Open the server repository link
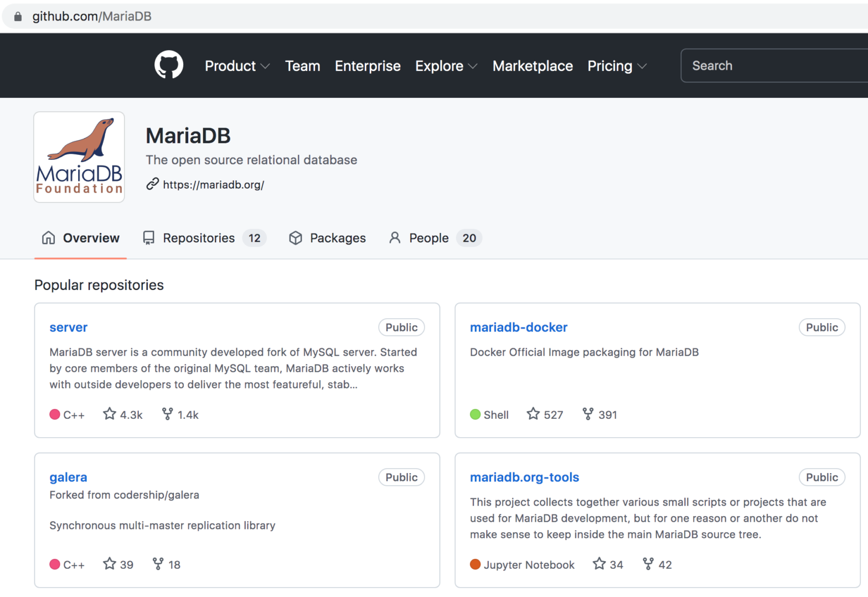This screenshot has width=868, height=597. [x=69, y=328]
